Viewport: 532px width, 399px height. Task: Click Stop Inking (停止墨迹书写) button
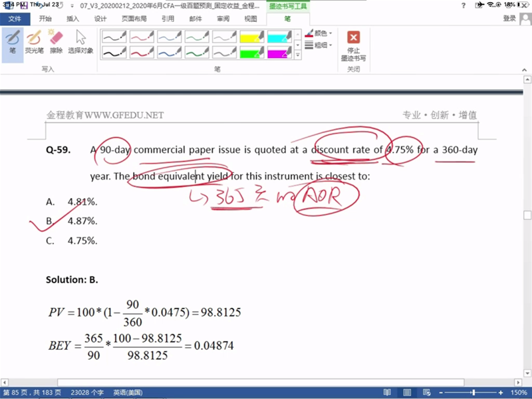pyautogui.click(x=353, y=46)
